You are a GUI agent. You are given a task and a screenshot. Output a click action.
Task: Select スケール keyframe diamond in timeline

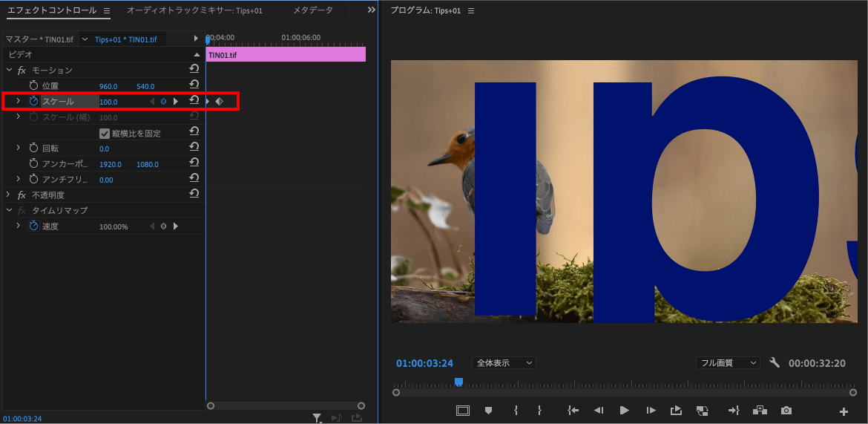coord(219,102)
